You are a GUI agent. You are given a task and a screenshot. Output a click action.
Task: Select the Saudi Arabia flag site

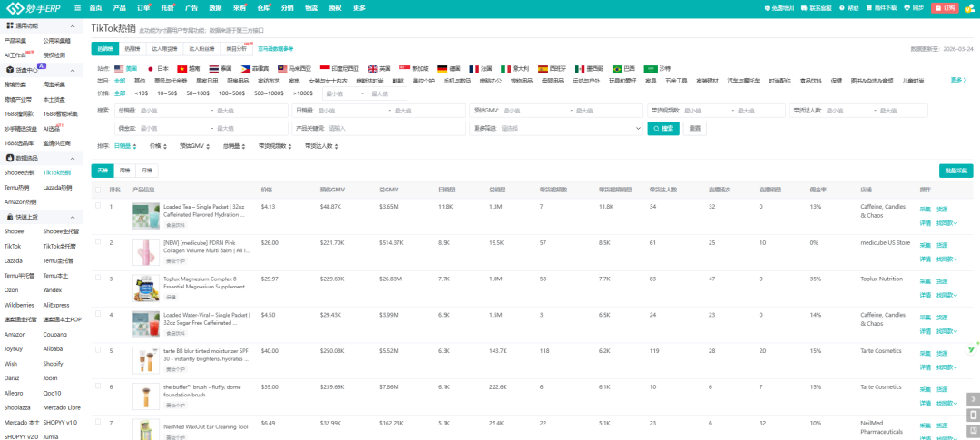(x=649, y=69)
